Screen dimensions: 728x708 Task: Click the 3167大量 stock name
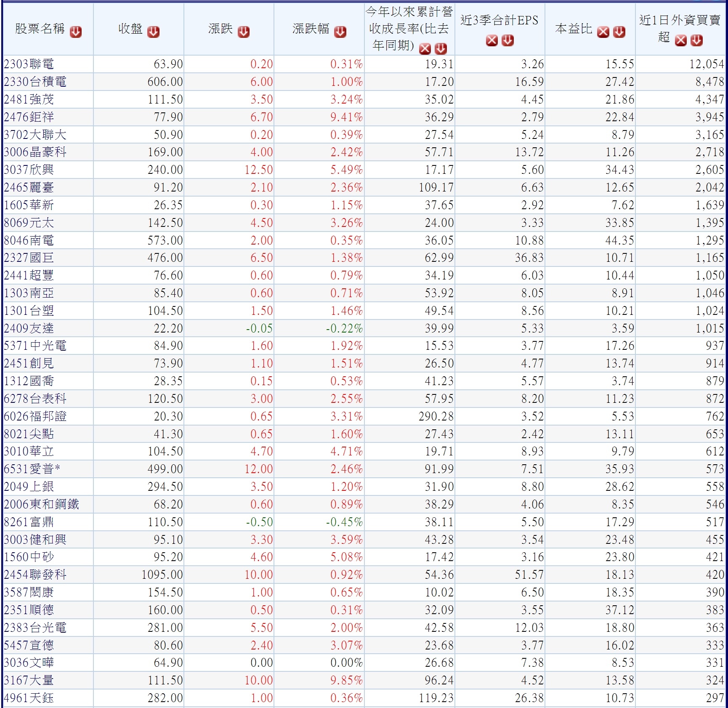coord(29,680)
